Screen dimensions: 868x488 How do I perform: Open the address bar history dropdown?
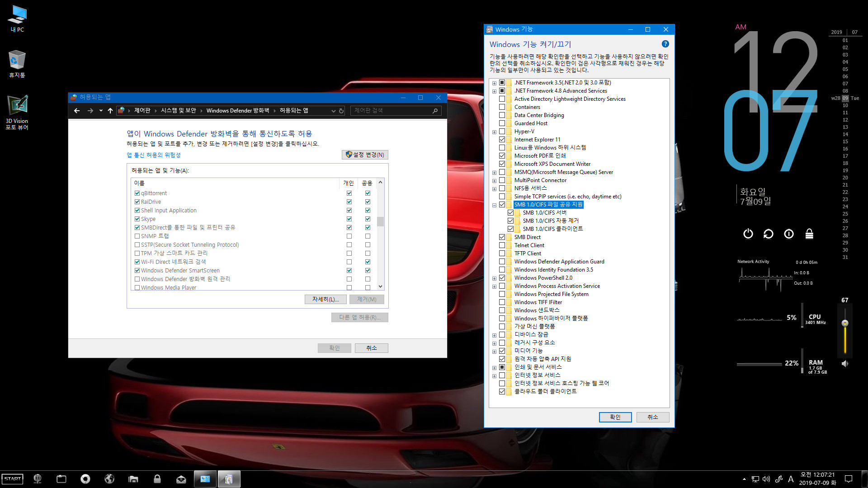pos(333,111)
